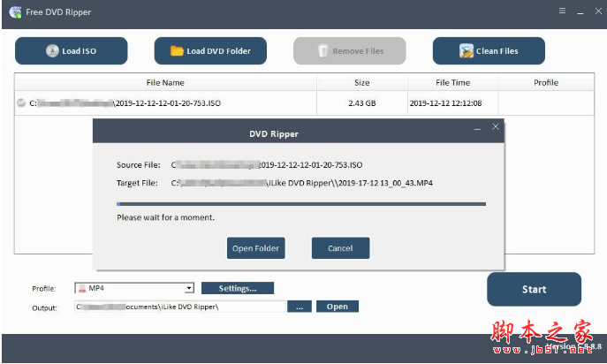Click the Output path input field
This screenshot has width=607, height=364.
[x=180, y=307]
